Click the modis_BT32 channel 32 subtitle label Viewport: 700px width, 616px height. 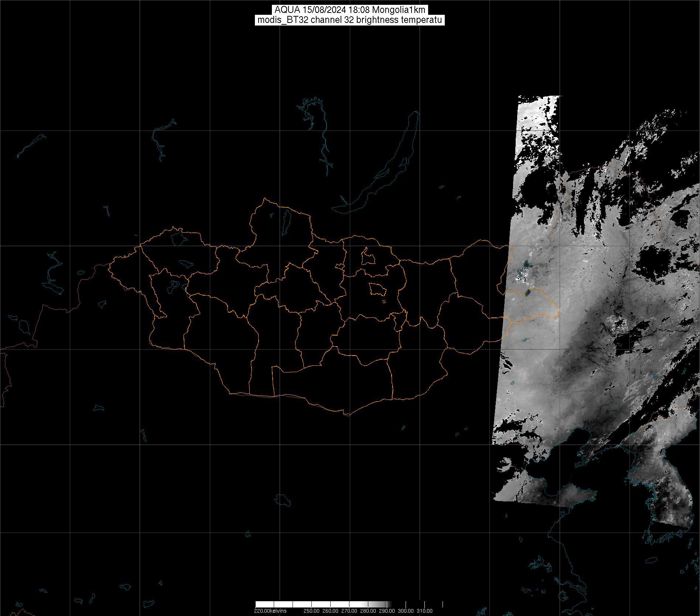point(349,20)
